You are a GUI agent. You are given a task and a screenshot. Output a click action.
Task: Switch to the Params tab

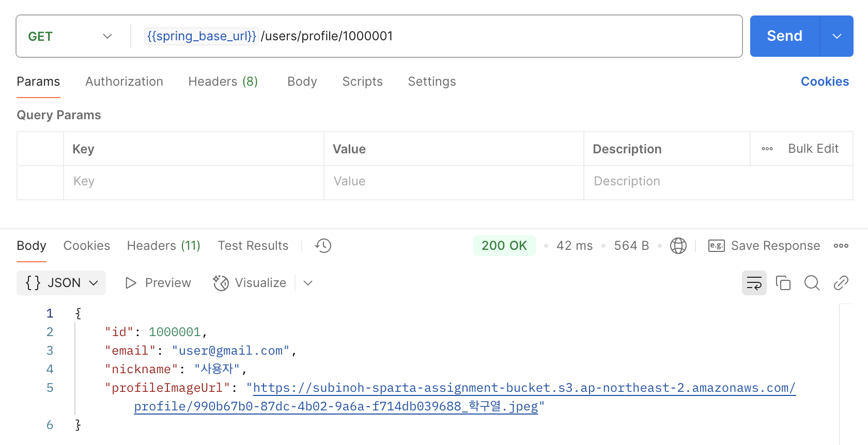38,82
